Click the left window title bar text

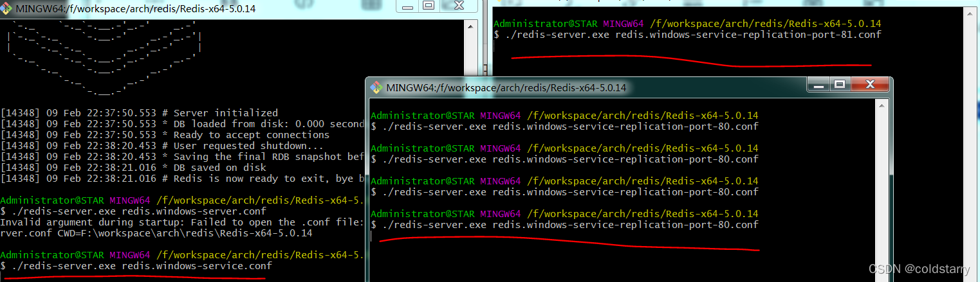click(x=136, y=8)
